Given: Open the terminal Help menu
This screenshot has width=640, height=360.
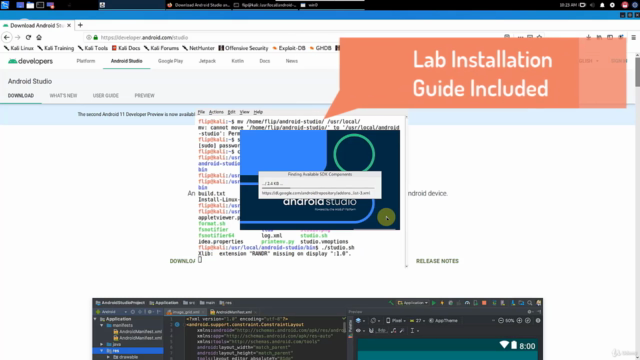Looking at the screenshot, I should (258, 112).
